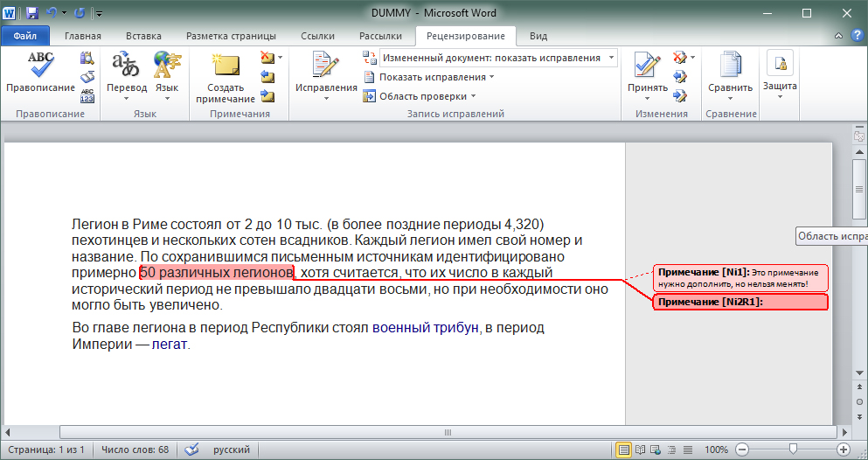
Task: Open the customize quick access toolbar dropdown
Action: click(99, 13)
